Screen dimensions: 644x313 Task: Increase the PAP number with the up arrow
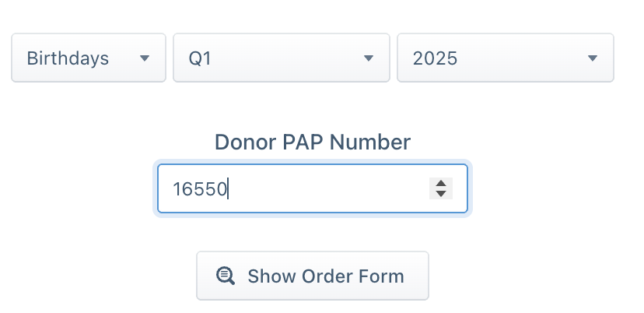(441, 184)
